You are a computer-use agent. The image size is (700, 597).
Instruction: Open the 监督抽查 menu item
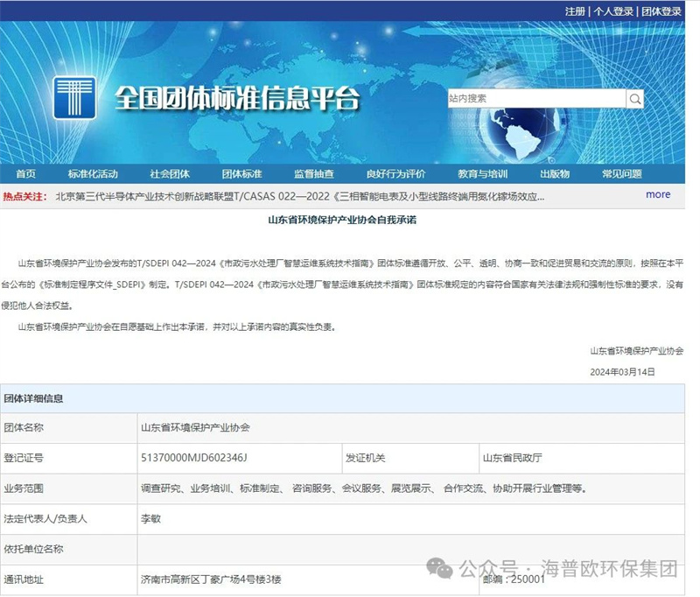pyautogui.click(x=314, y=173)
